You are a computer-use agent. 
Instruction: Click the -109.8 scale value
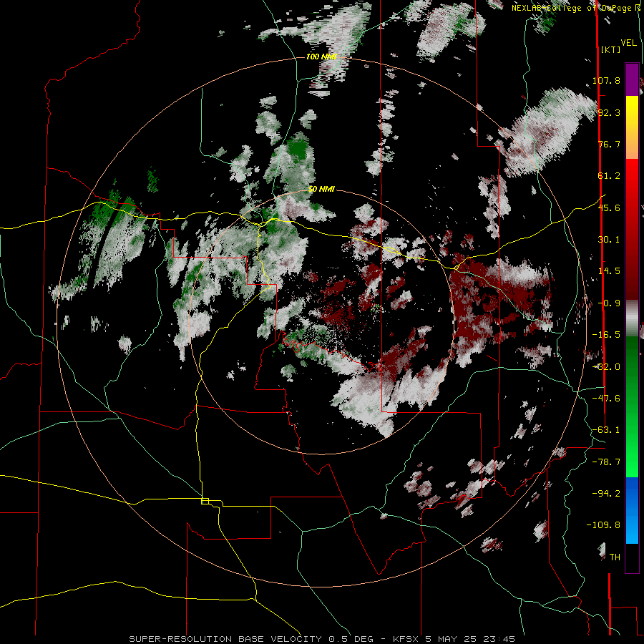coord(603,525)
